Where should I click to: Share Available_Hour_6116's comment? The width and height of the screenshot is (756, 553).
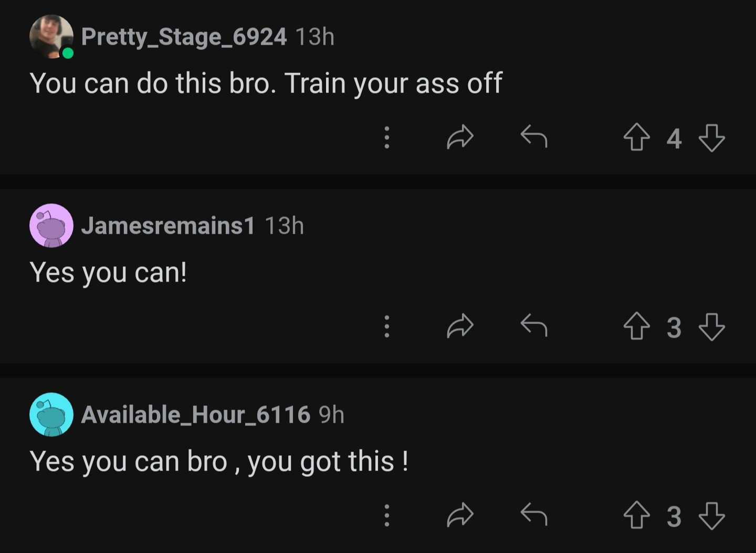460,515
